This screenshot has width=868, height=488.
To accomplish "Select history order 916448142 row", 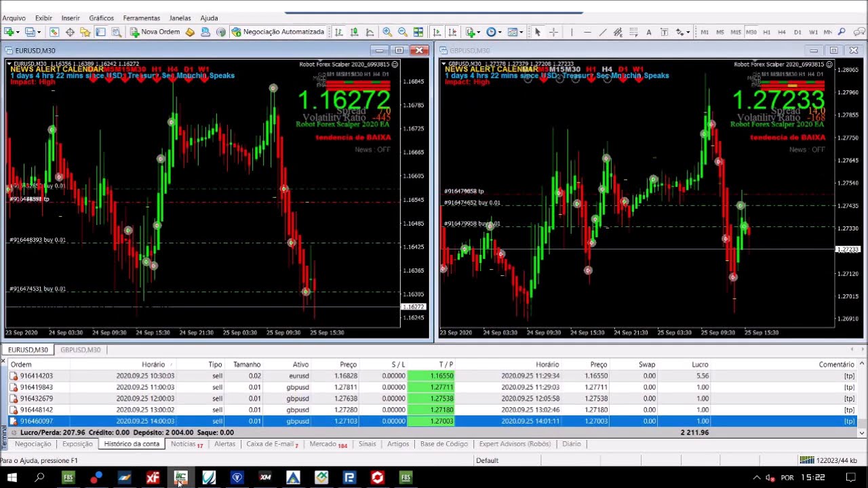I will 434,409.
